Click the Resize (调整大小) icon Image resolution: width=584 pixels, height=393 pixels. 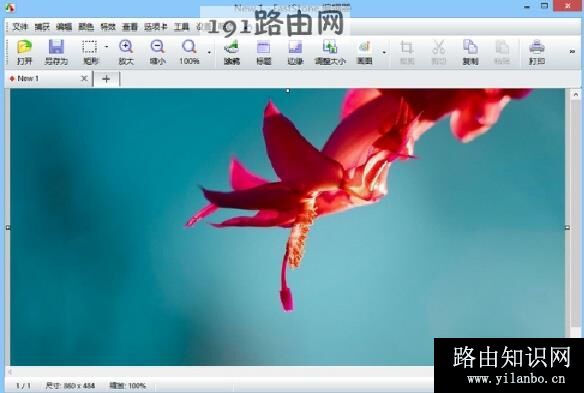pyautogui.click(x=330, y=52)
